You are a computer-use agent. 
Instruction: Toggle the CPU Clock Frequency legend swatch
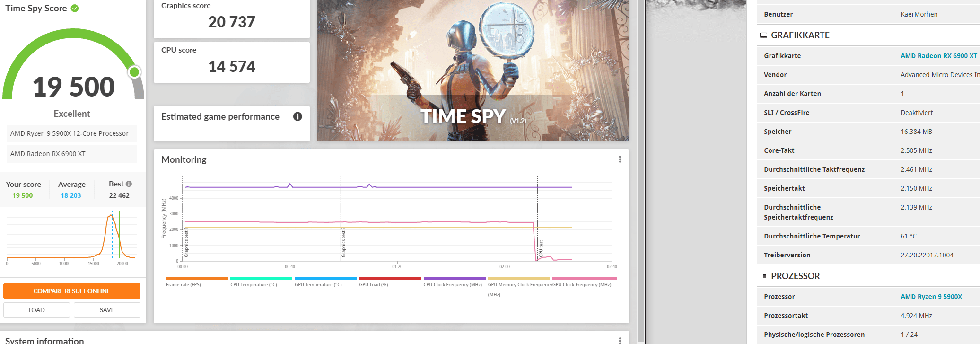coord(455,278)
